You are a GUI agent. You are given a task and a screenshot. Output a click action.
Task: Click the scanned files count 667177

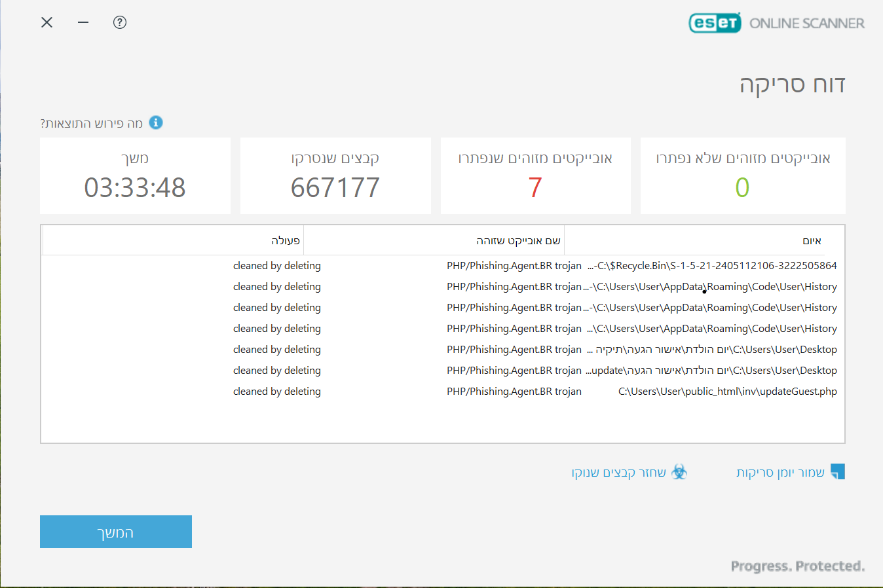(335, 188)
